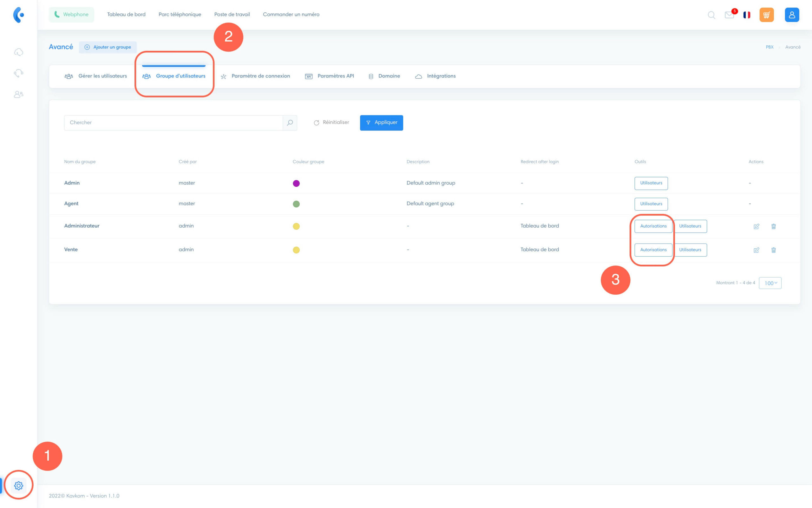812x508 pixels.
Task: Switch to Paramètres API tab
Action: (330, 76)
